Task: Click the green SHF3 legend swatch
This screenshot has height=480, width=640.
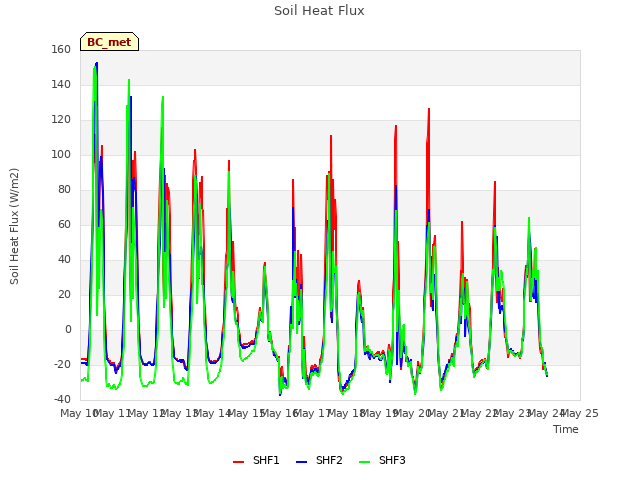Action: (x=364, y=462)
